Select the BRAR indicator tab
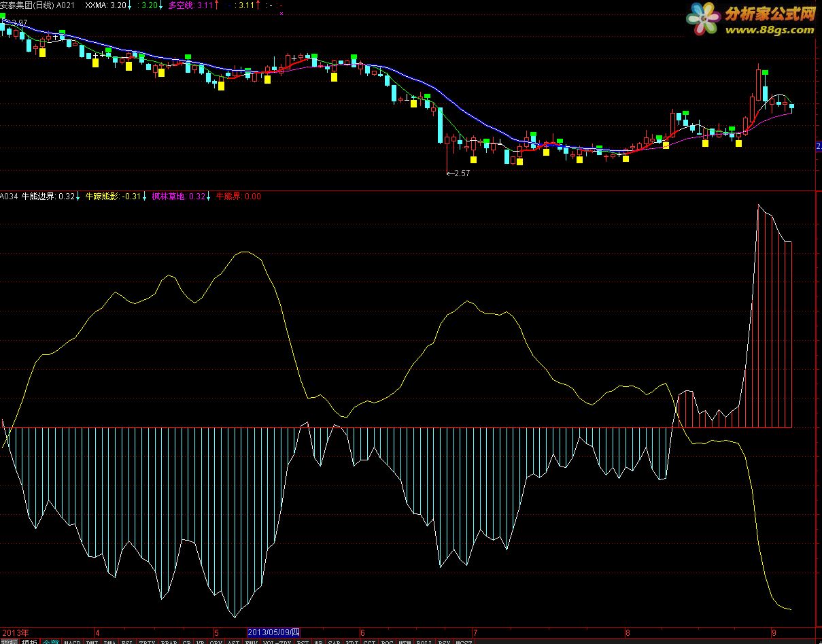The height and width of the screenshot is (644, 822). coord(169,641)
